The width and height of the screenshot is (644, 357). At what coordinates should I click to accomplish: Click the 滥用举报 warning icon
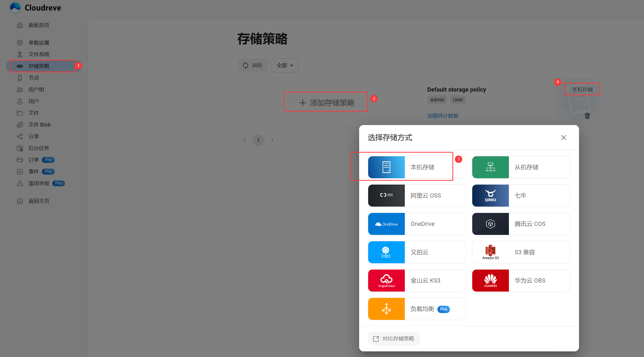(20, 183)
